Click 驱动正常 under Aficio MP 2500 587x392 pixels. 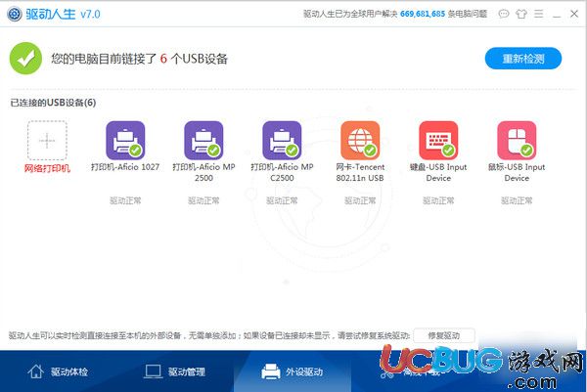click(203, 200)
